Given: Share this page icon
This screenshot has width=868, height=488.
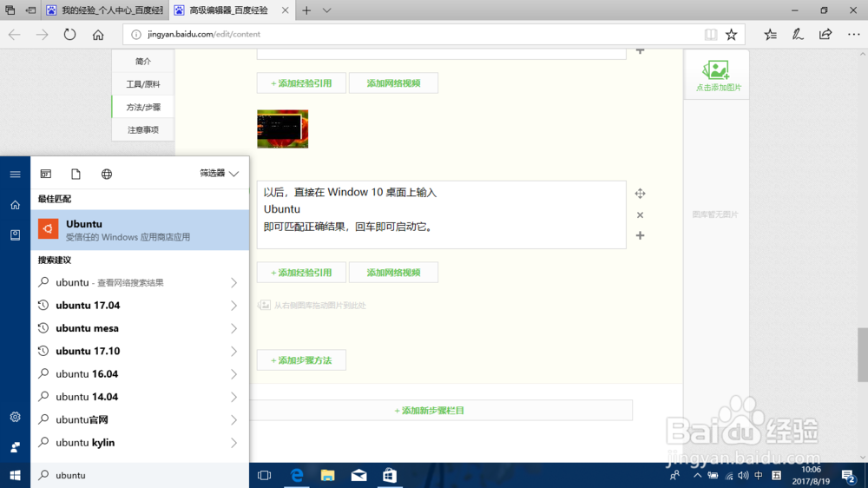Looking at the screenshot, I should coord(825,35).
